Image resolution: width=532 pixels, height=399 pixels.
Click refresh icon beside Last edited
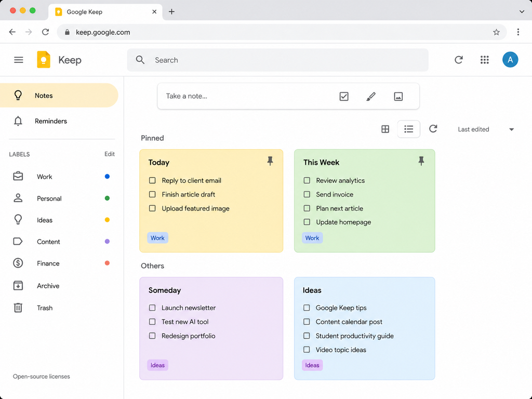click(x=433, y=129)
